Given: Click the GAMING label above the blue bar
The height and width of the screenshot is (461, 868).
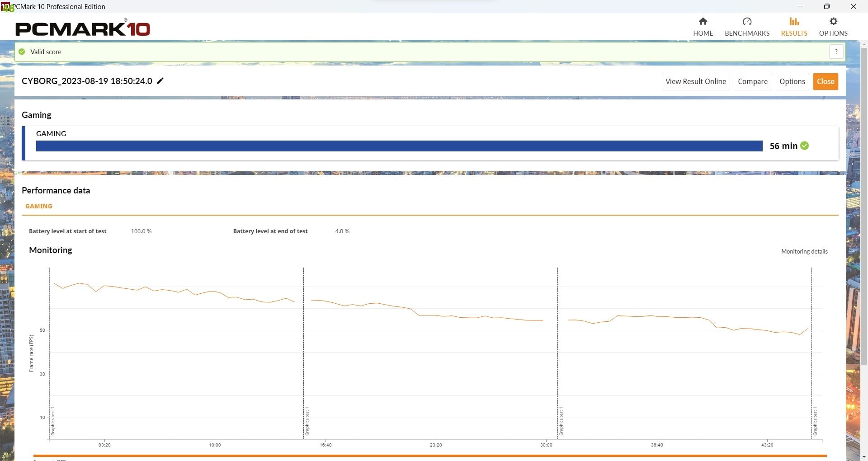Looking at the screenshot, I should point(51,133).
